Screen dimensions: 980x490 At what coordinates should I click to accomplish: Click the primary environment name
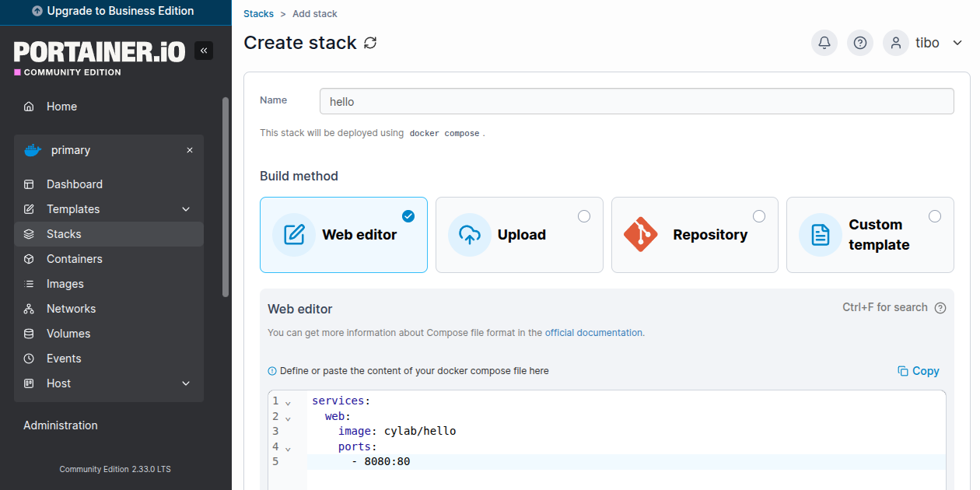click(71, 150)
